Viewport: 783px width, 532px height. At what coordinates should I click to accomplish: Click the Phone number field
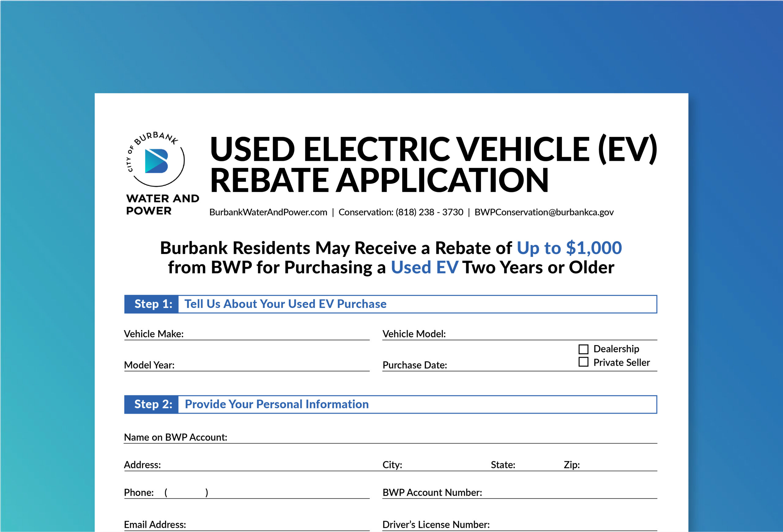click(x=247, y=492)
